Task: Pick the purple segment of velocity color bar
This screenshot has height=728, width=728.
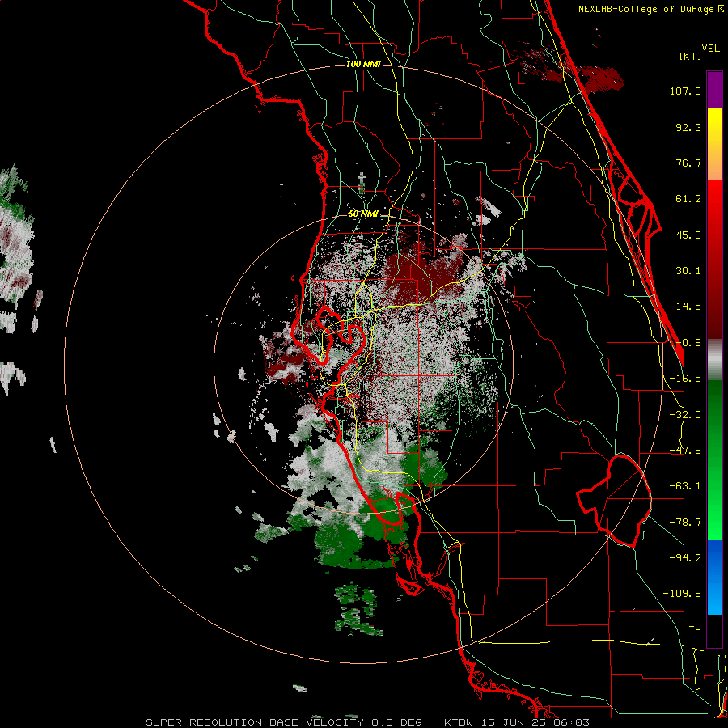Action: [714, 90]
